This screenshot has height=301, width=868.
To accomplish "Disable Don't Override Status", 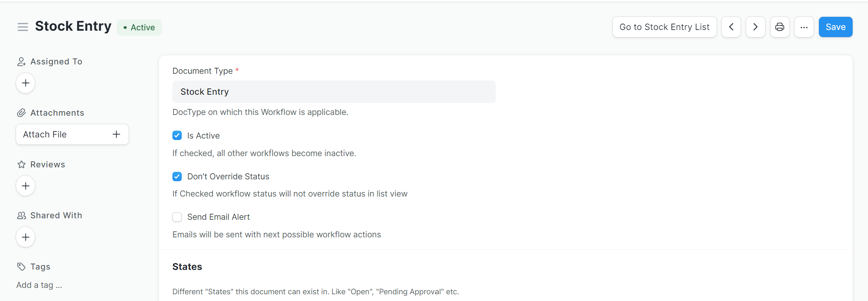I will (x=177, y=176).
